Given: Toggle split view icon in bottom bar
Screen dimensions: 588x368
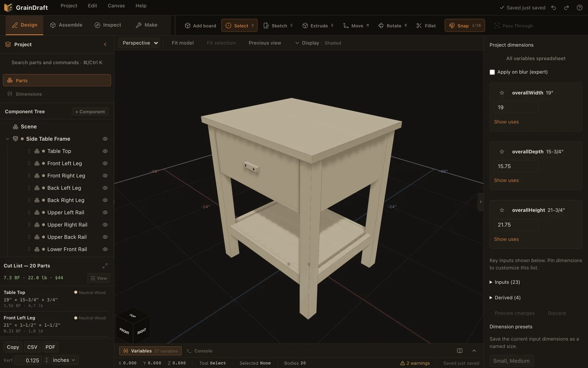Looking at the screenshot, I should (460, 351).
